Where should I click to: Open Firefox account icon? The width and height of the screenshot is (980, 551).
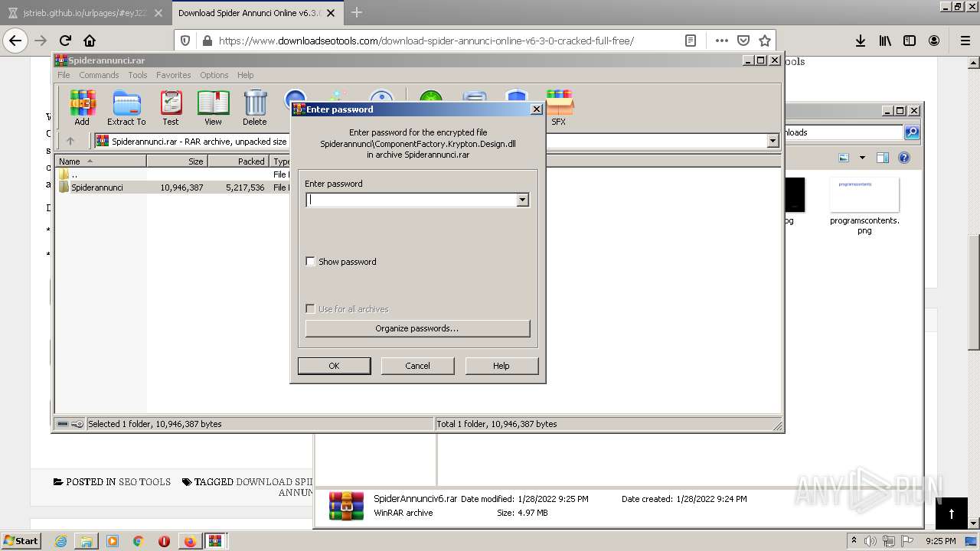pos(934,41)
